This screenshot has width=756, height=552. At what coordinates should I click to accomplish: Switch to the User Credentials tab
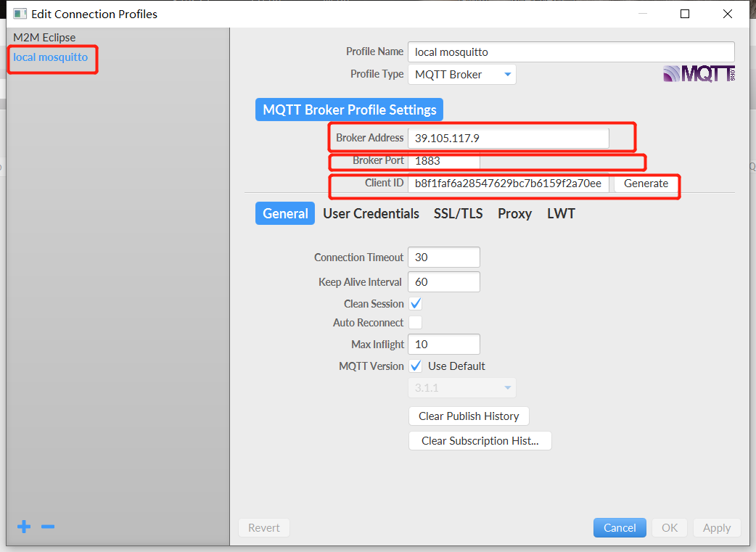[371, 213]
